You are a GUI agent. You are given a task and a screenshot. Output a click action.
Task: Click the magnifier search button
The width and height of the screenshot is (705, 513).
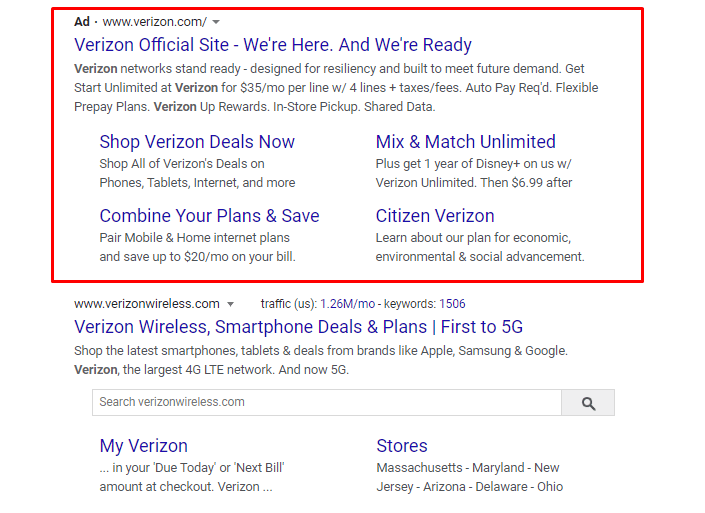point(588,403)
